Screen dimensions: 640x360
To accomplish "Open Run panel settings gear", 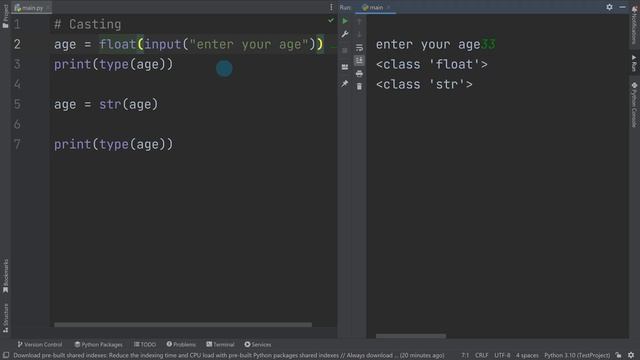I will pyautogui.click(x=609, y=7).
